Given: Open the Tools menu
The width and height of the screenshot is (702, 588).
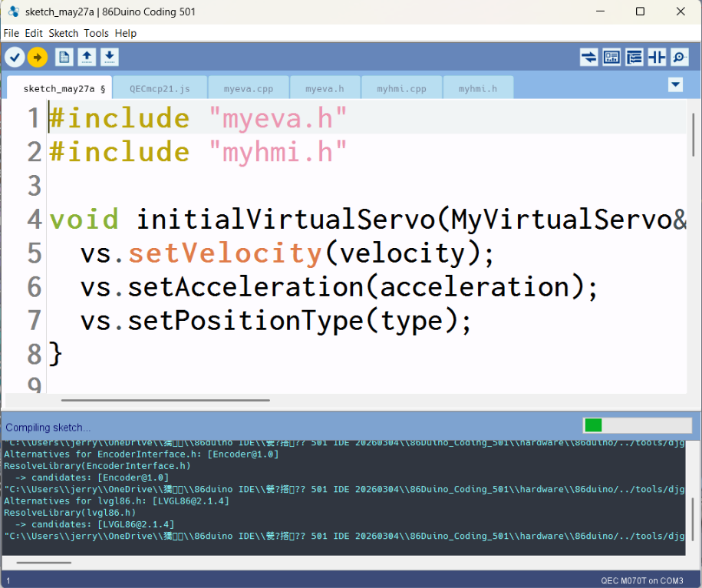Looking at the screenshot, I should 96,33.
